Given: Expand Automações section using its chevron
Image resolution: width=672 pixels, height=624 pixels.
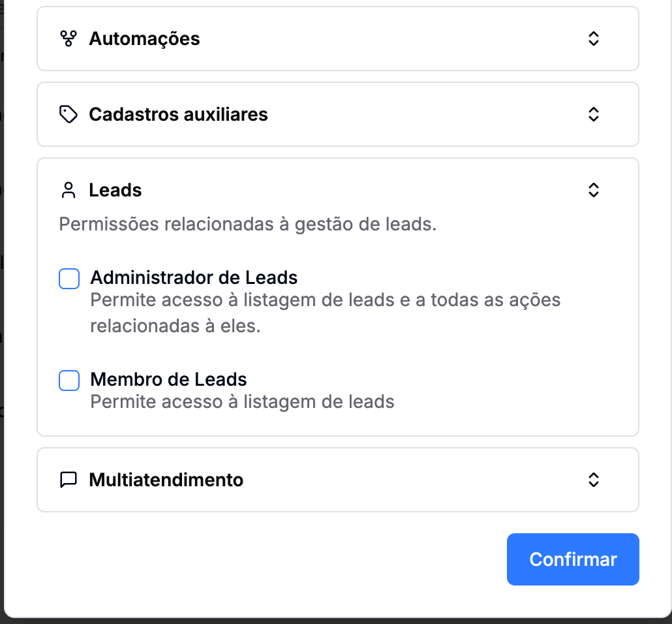Looking at the screenshot, I should (x=593, y=39).
